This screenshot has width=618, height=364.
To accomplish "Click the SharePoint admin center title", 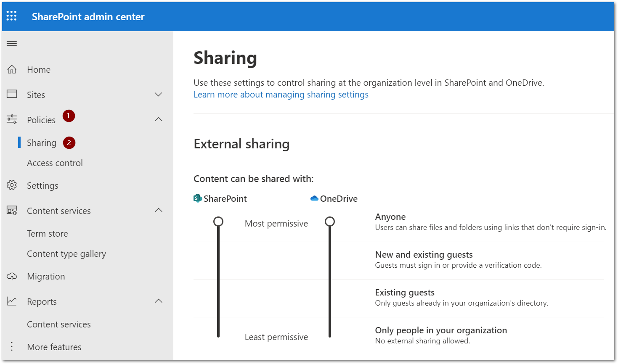I will (88, 17).
